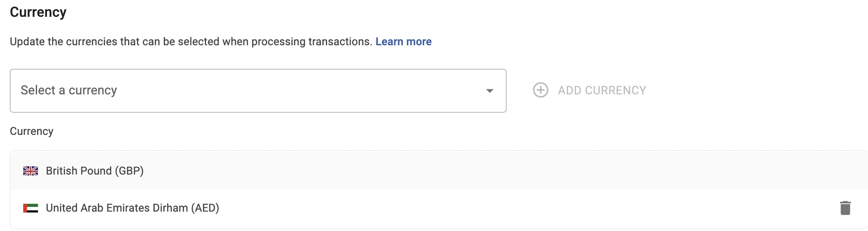Select the United Arab Emirates Dirham (AED) label

point(132,208)
